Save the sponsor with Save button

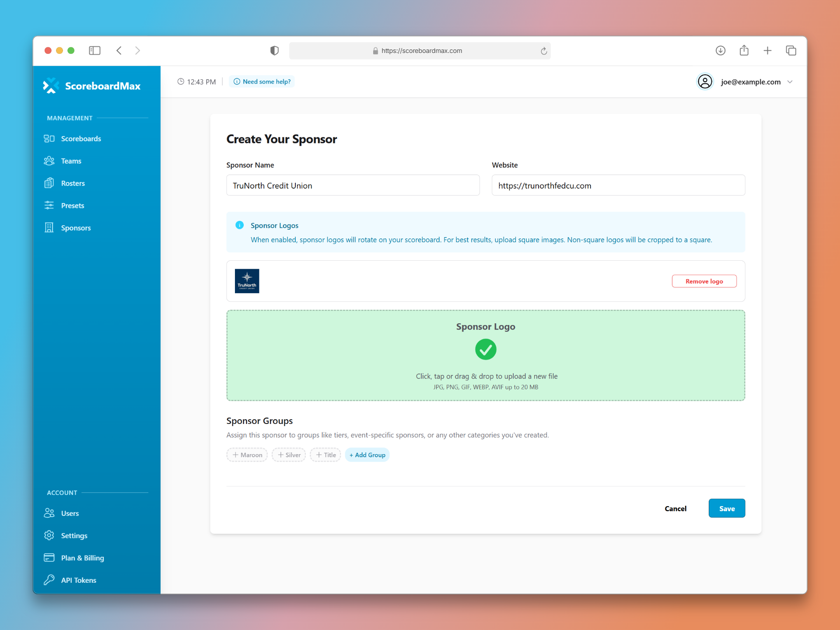pyautogui.click(x=727, y=508)
